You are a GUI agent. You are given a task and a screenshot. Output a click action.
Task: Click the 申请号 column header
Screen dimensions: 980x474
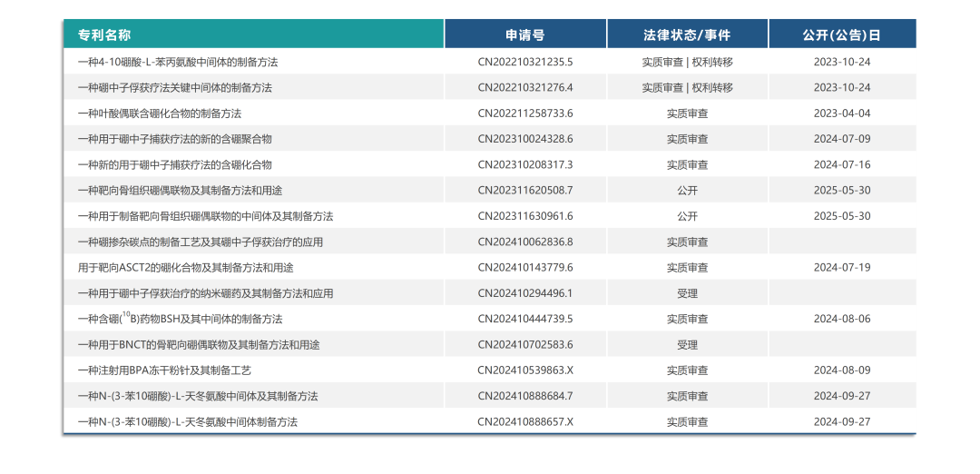point(525,34)
